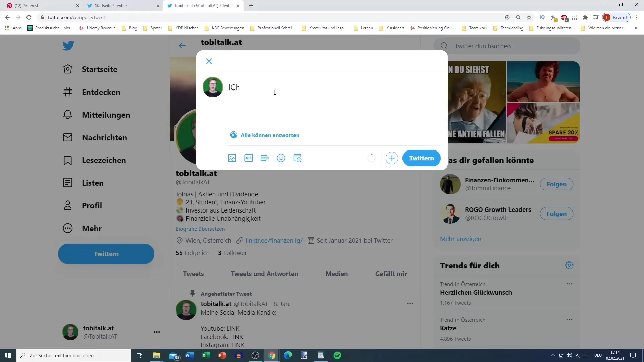Open the 3 Follower list
The width and height of the screenshot is (644, 362).
pos(232,253)
